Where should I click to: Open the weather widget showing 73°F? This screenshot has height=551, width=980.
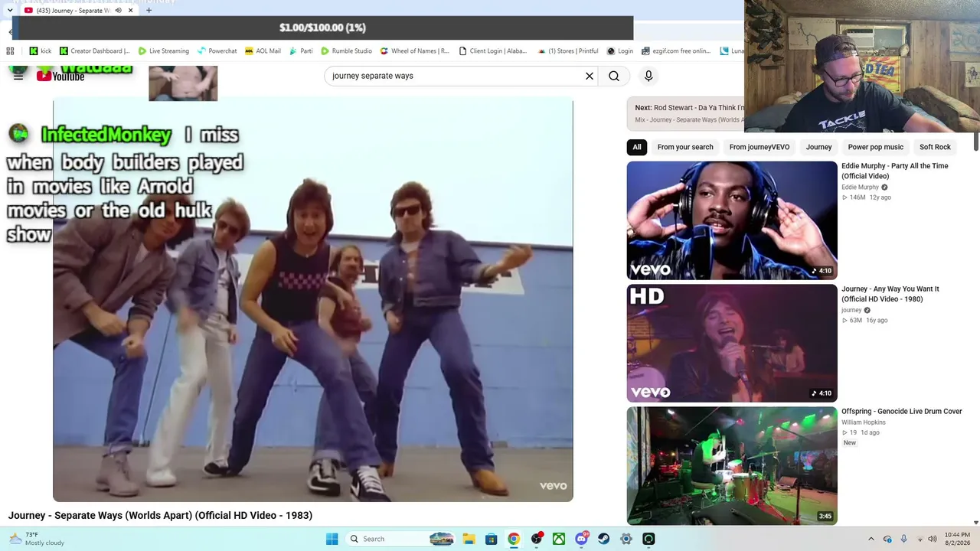pos(36,539)
